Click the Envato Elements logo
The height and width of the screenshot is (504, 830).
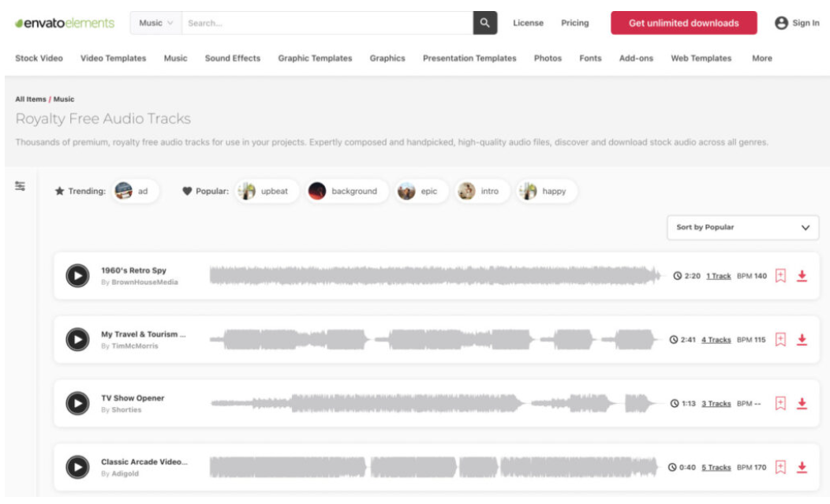(65, 23)
